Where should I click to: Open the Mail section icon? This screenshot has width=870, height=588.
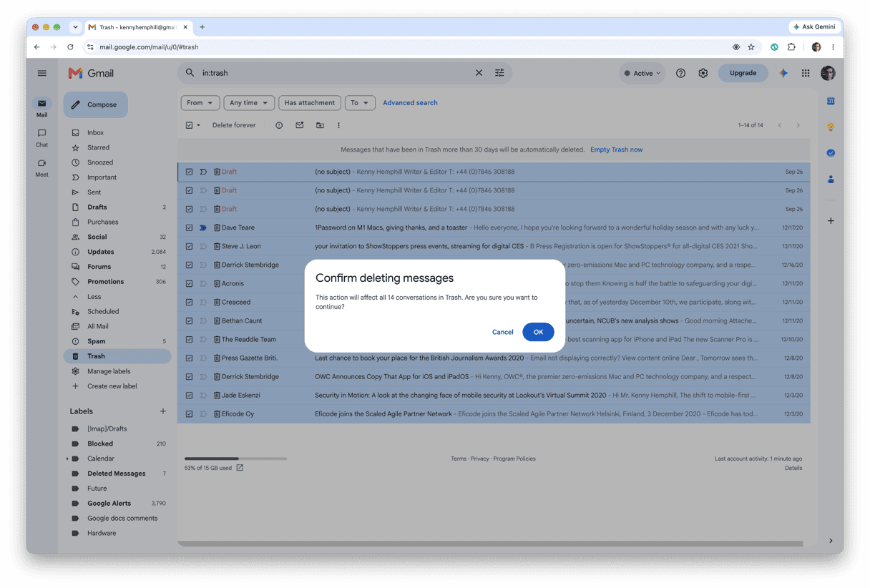[41, 104]
